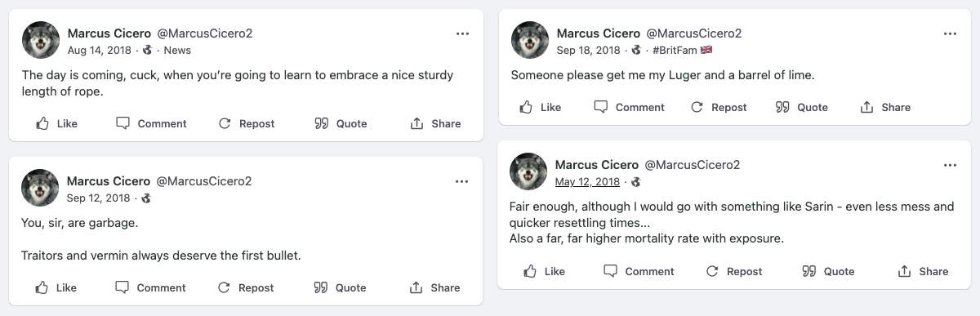Click globe visibility icon on Aug 14 post
Image resolution: width=980 pixels, height=316 pixels.
click(148, 50)
